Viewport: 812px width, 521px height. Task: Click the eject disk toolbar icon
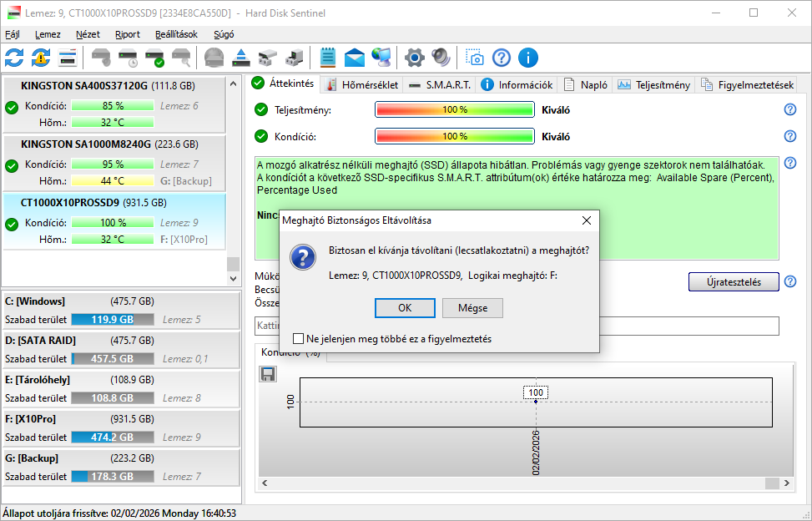[x=240, y=58]
